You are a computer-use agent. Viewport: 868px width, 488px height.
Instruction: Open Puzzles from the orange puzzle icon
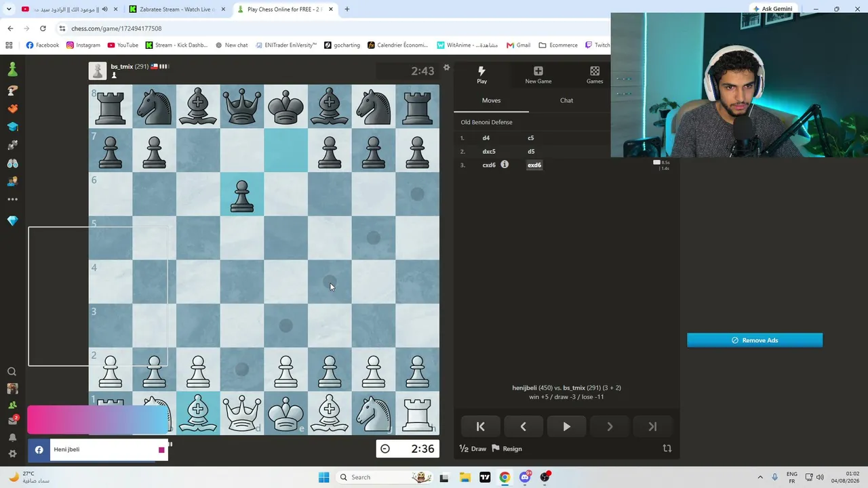tap(12, 108)
